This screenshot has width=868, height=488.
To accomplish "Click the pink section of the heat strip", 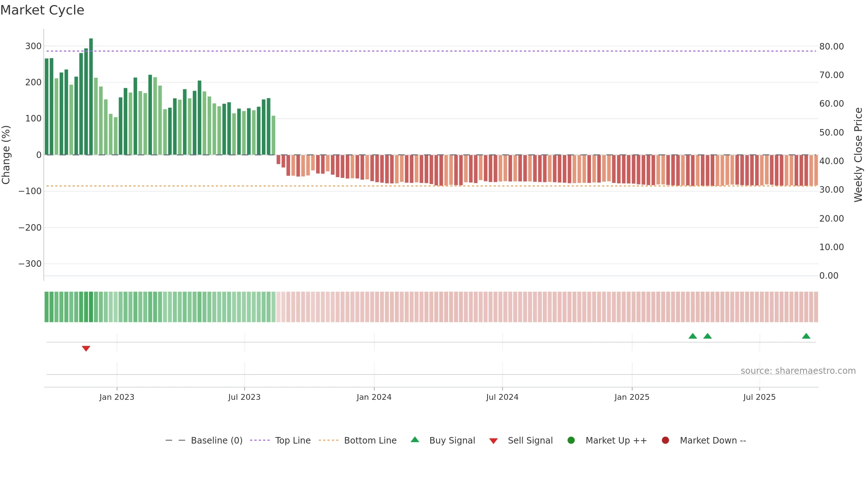I will click(x=547, y=307).
